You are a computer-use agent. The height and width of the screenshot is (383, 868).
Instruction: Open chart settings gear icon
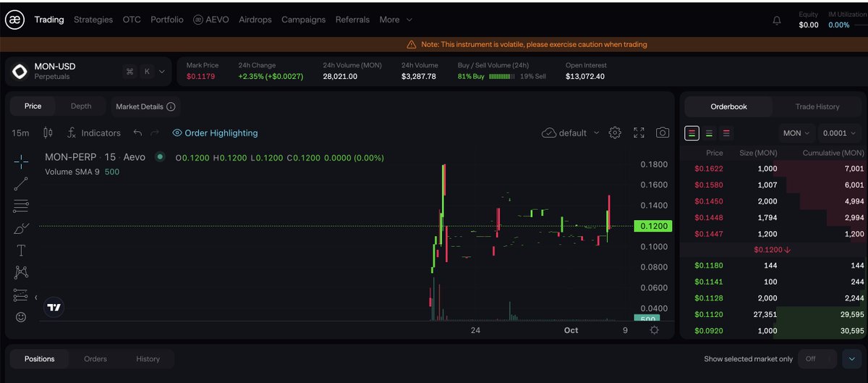[615, 132]
